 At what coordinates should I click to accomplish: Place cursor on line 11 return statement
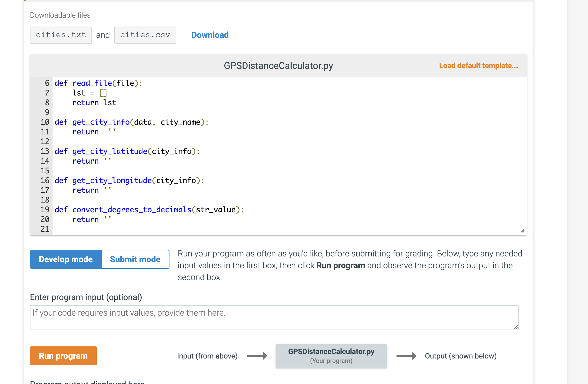(86, 132)
